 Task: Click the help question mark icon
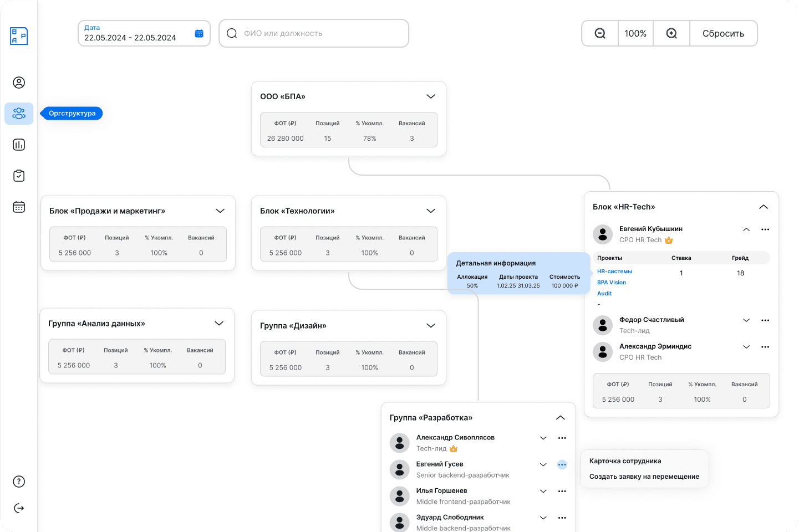pos(19,482)
